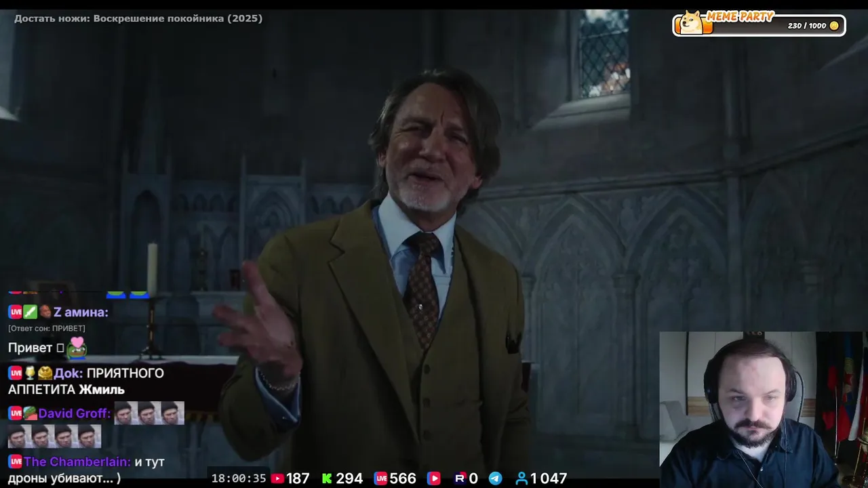Select the username The Chamberlain in chat
868x488 pixels.
coord(77,462)
